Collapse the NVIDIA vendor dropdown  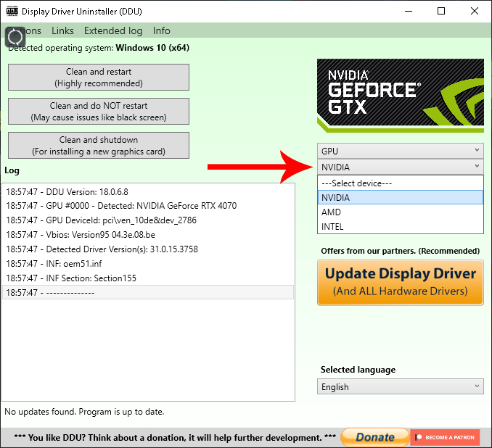click(x=401, y=167)
